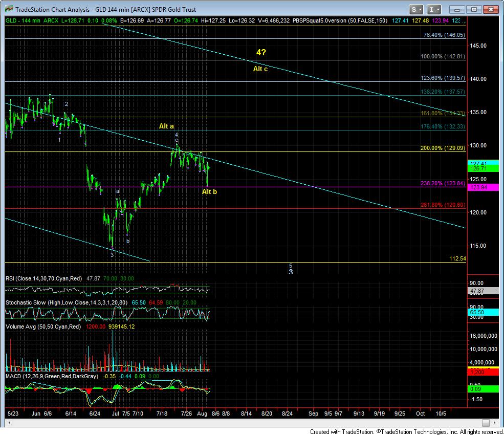Click the 145.00 price axis label
Image resolution: width=504 pixels, height=435 pixels.
tap(478, 46)
